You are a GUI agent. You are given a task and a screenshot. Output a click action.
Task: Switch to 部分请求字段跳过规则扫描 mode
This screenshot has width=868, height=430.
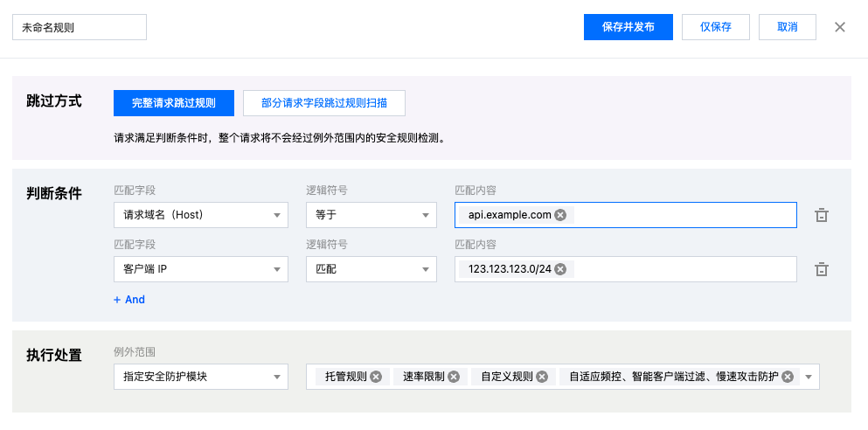click(324, 103)
